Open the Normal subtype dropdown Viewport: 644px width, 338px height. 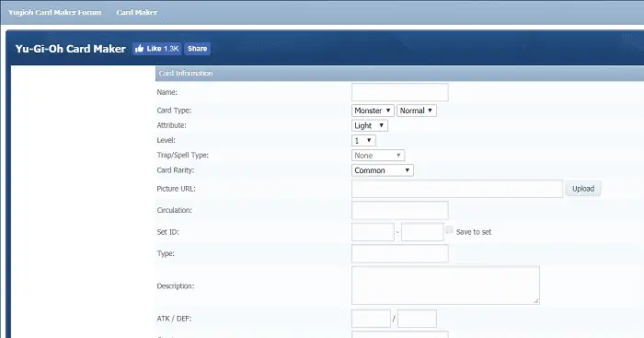(416, 111)
